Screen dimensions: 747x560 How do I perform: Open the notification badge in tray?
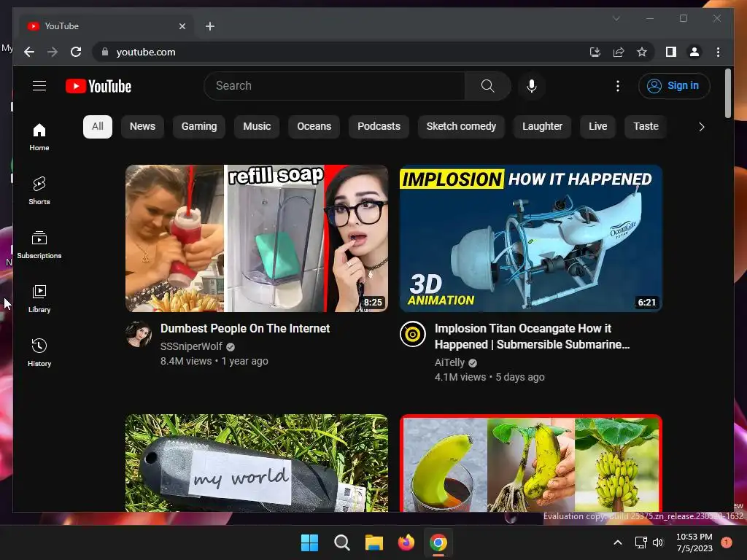[x=727, y=542]
